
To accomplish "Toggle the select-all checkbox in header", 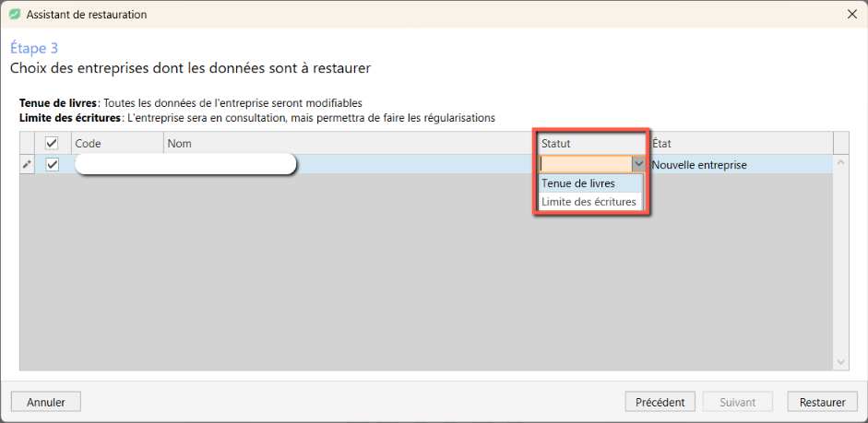I will [52, 144].
